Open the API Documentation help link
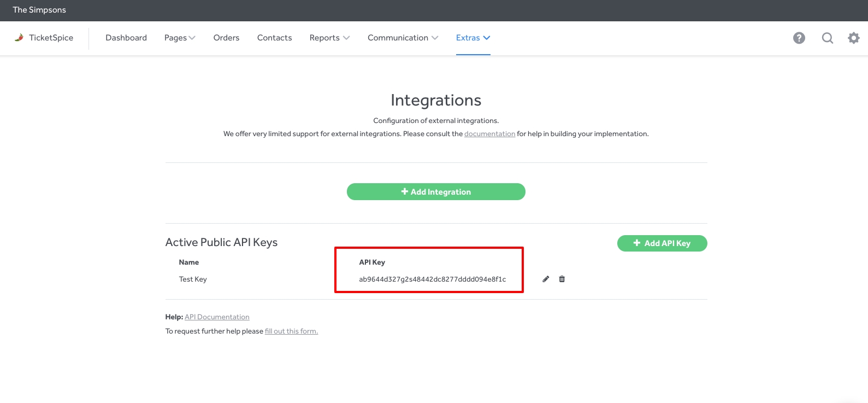This screenshot has height=403, width=868. (x=217, y=317)
